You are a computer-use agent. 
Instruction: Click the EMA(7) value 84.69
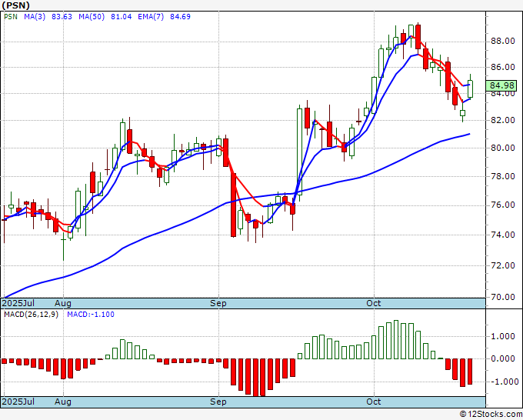pos(180,17)
